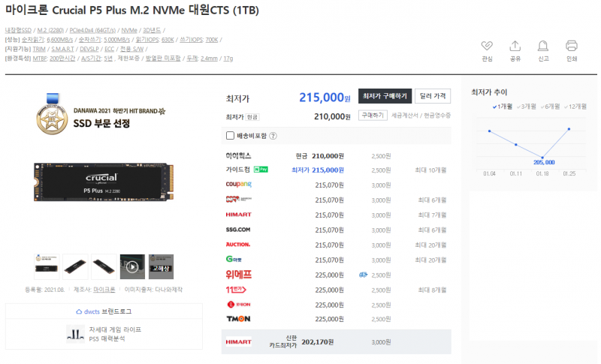601x364 pixels.
Task: Open the 딜러 가격 button
Action: click(433, 96)
